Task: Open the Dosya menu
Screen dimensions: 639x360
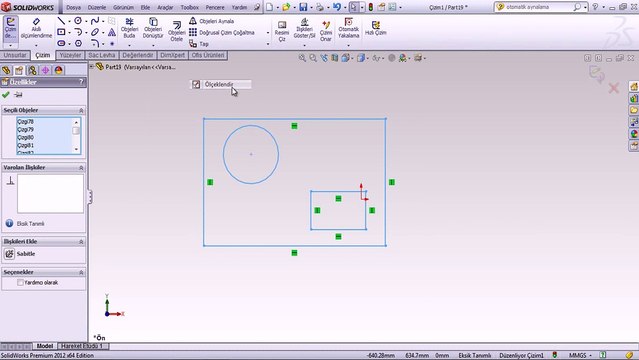Action: 73,7
